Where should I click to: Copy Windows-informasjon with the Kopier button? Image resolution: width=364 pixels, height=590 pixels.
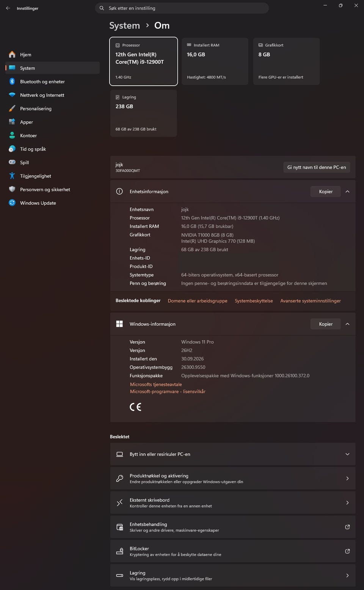click(326, 324)
